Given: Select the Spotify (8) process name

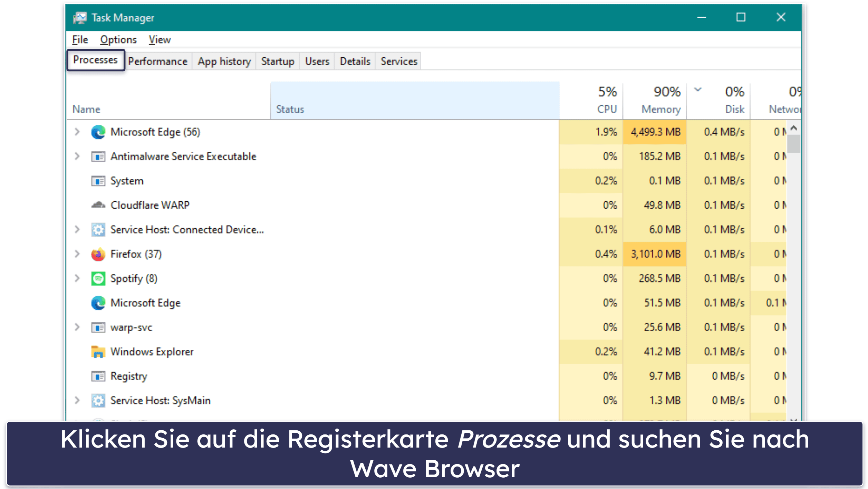Looking at the screenshot, I should coord(134,279).
